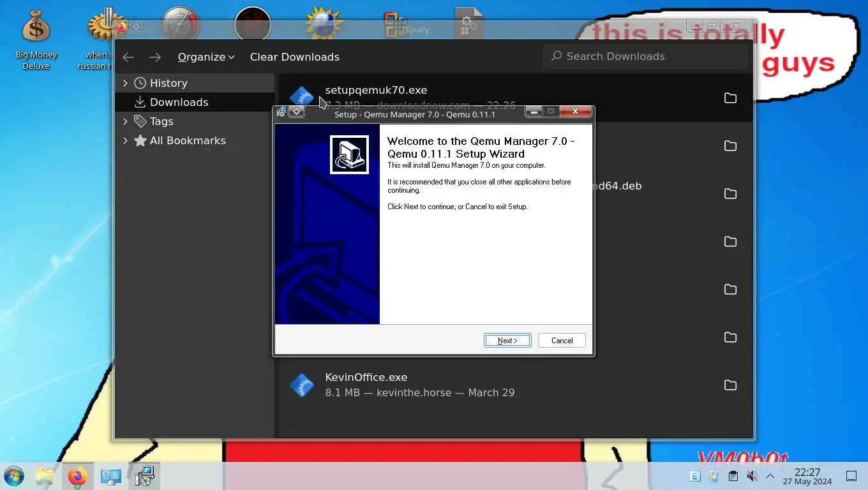Click the KevinOffice.exe file name
Viewport: 868px width, 490px height.
pos(366,377)
